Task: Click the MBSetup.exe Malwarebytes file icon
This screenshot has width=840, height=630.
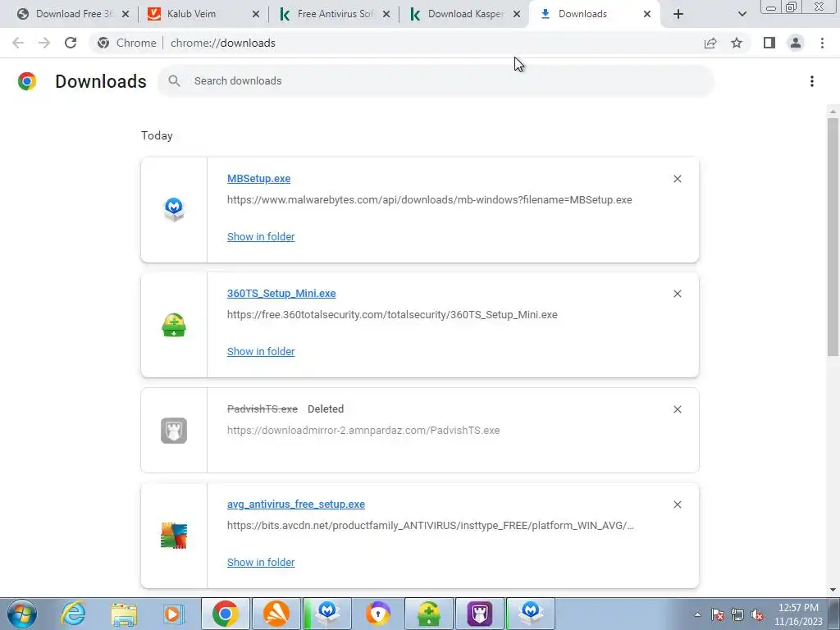Action: (x=174, y=209)
